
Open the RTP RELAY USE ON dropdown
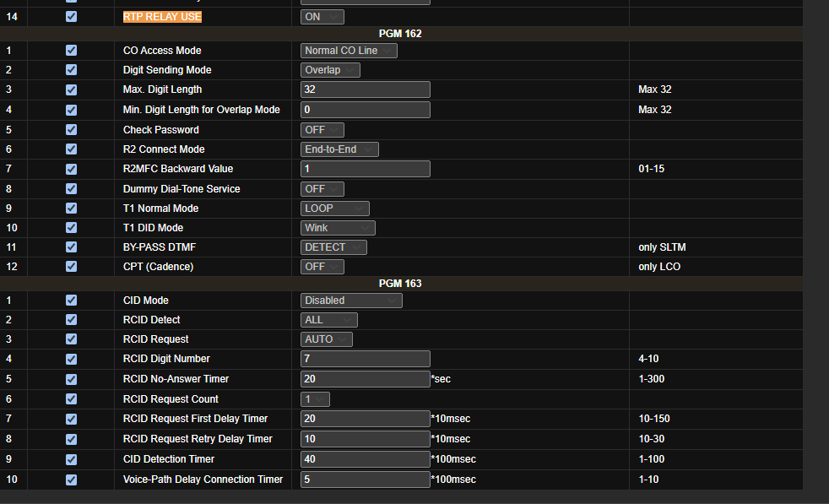click(x=322, y=17)
